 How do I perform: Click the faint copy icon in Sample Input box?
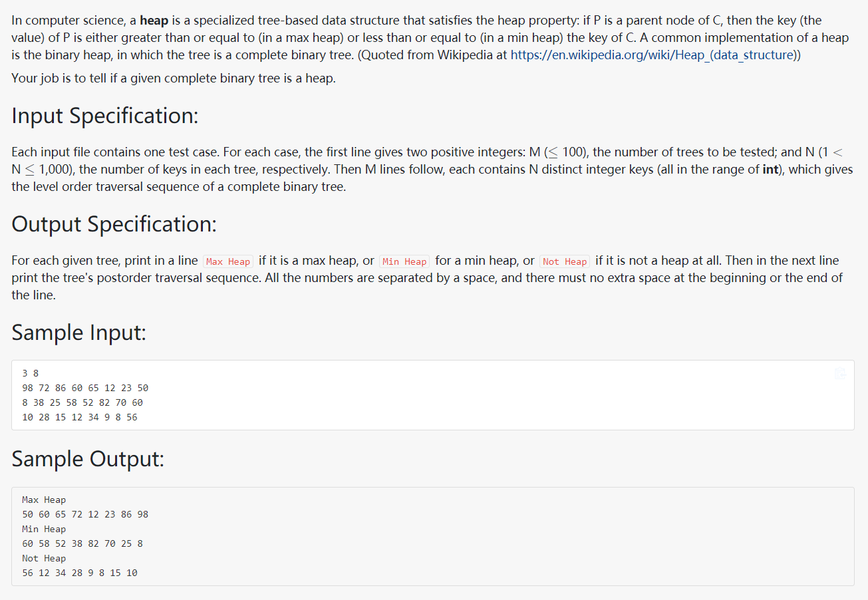840,373
